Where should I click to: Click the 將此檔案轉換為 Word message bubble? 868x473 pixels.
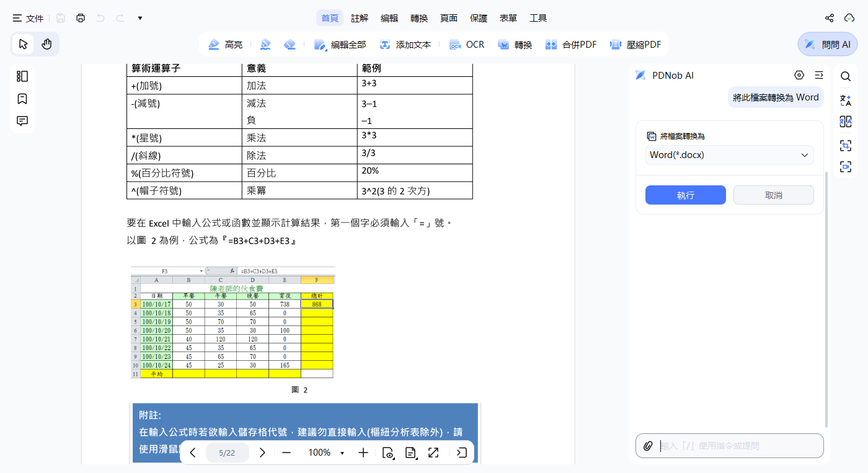[x=776, y=97]
